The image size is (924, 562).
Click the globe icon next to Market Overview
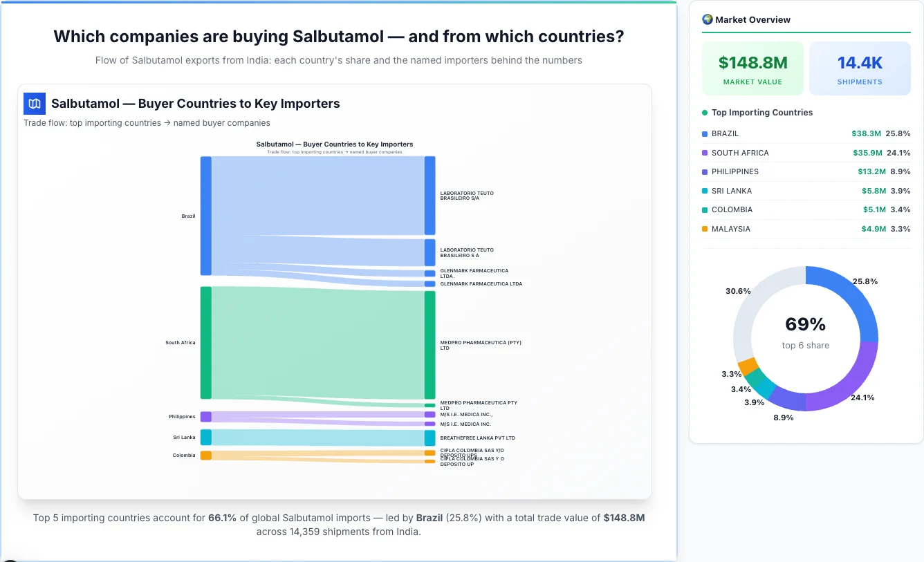point(707,19)
